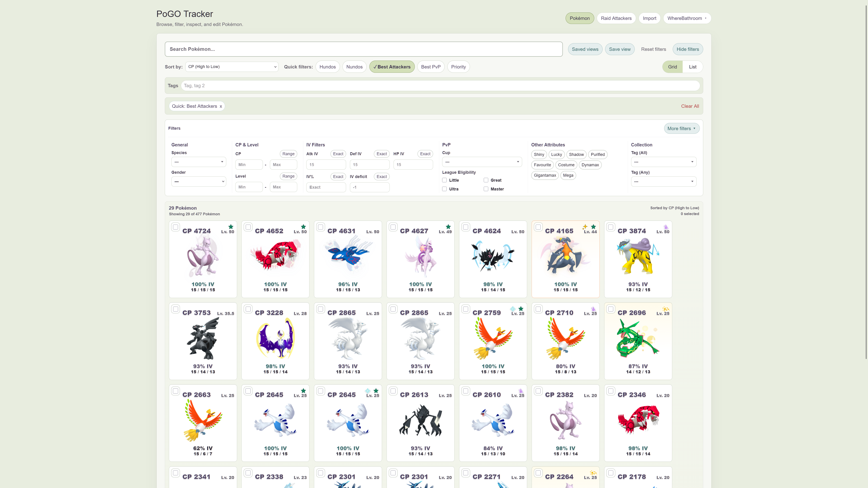Viewport: 868px width, 488px height.
Task: Expand the More filters menu
Action: pyautogui.click(x=682, y=128)
